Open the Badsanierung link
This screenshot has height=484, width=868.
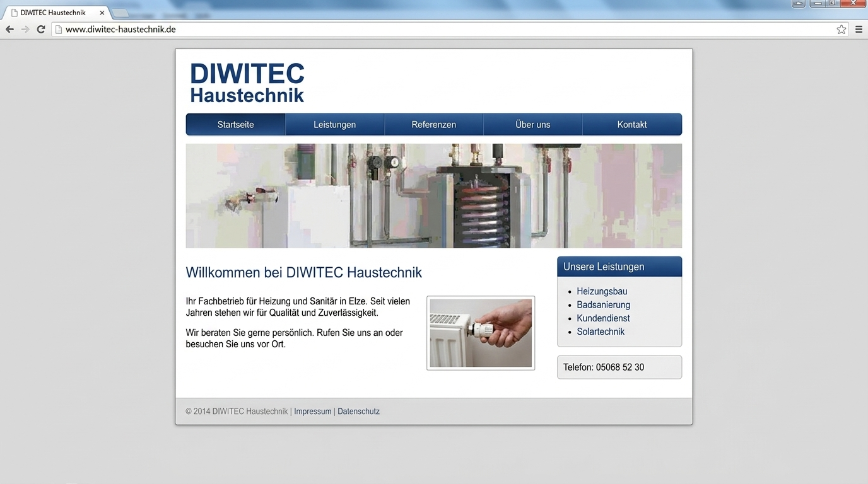coord(603,305)
